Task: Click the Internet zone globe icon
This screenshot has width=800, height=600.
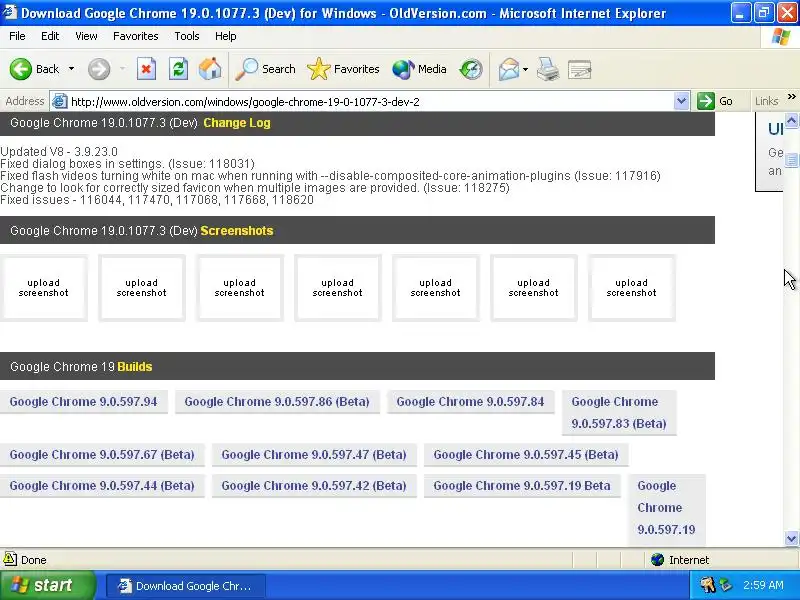Action: pyautogui.click(x=658, y=560)
